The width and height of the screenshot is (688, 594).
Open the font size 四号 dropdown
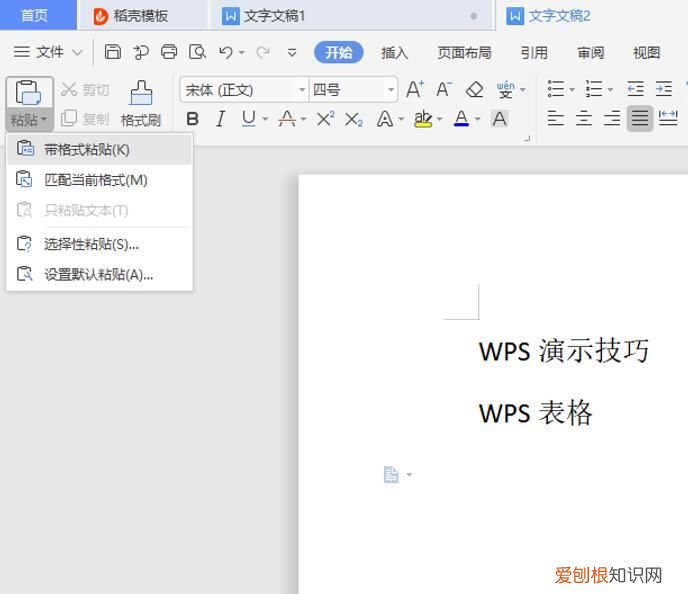click(x=391, y=90)
